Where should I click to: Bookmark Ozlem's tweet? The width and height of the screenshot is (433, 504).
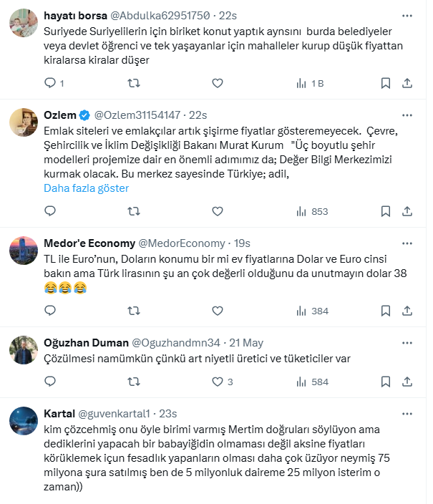pos(386,211)
